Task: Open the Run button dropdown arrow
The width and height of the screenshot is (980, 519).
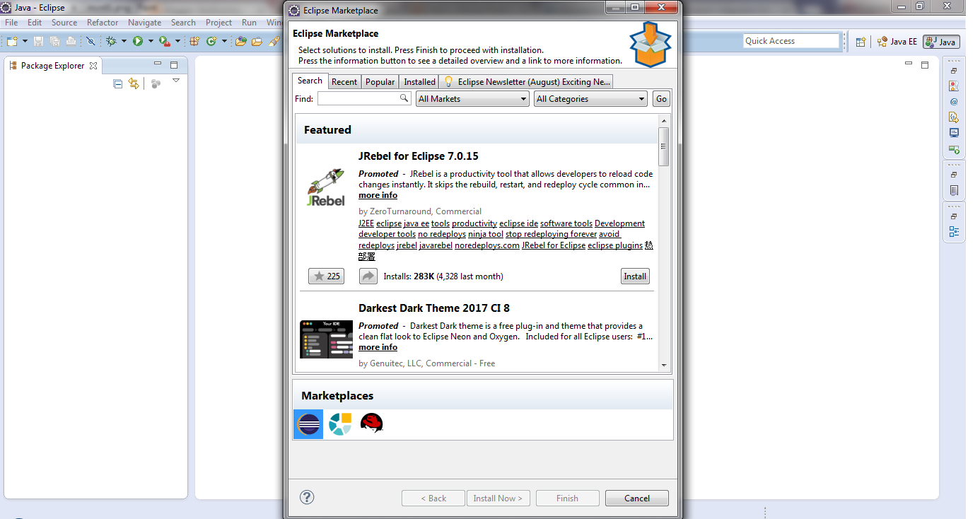Action: coord(150,41)
